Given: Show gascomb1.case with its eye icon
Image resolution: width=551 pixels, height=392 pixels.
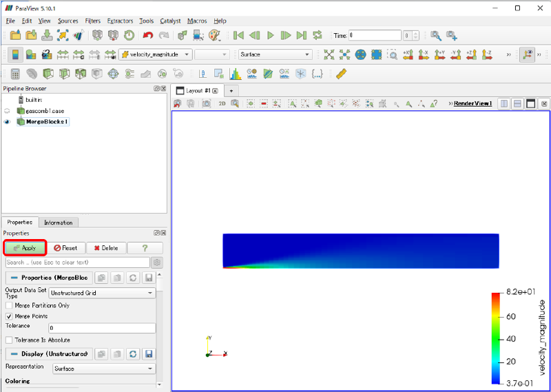Looking at the screenshot, I should [7, 111].
